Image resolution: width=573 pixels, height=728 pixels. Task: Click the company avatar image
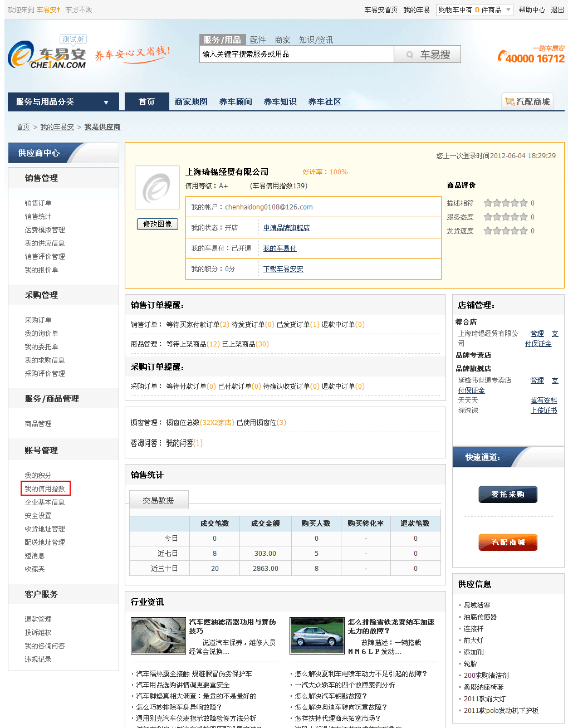[157, 188]
